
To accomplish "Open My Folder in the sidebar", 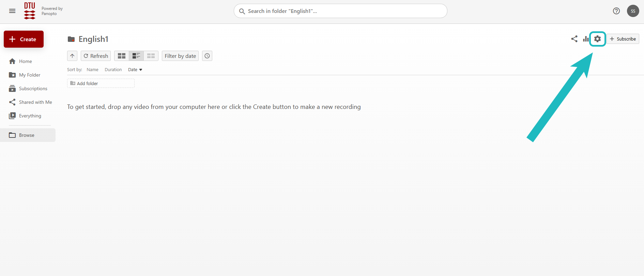I will pyautogui.click(x=30, y=75).
